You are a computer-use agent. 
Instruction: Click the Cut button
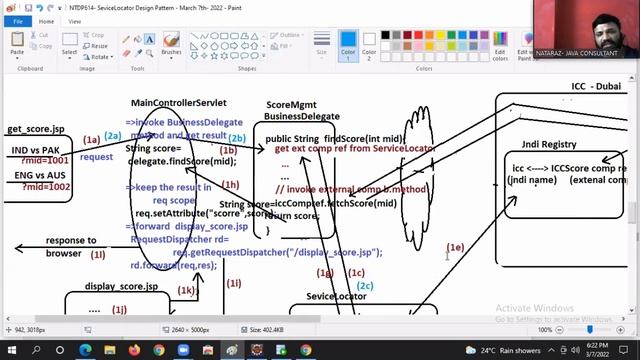[39, 35]
